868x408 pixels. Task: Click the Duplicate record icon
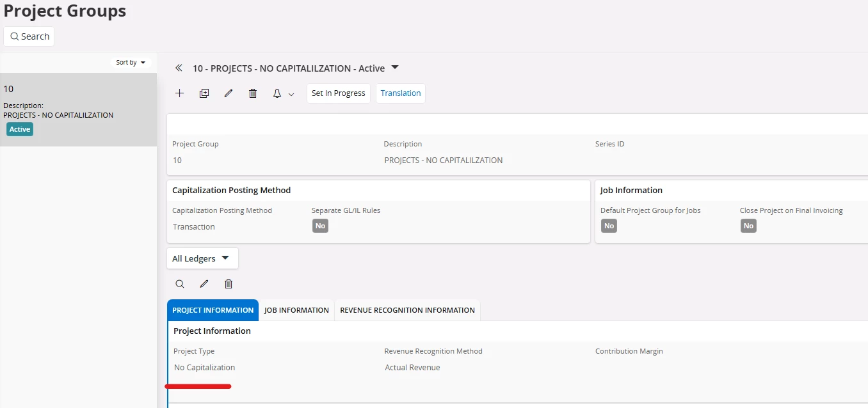[204, 93]
